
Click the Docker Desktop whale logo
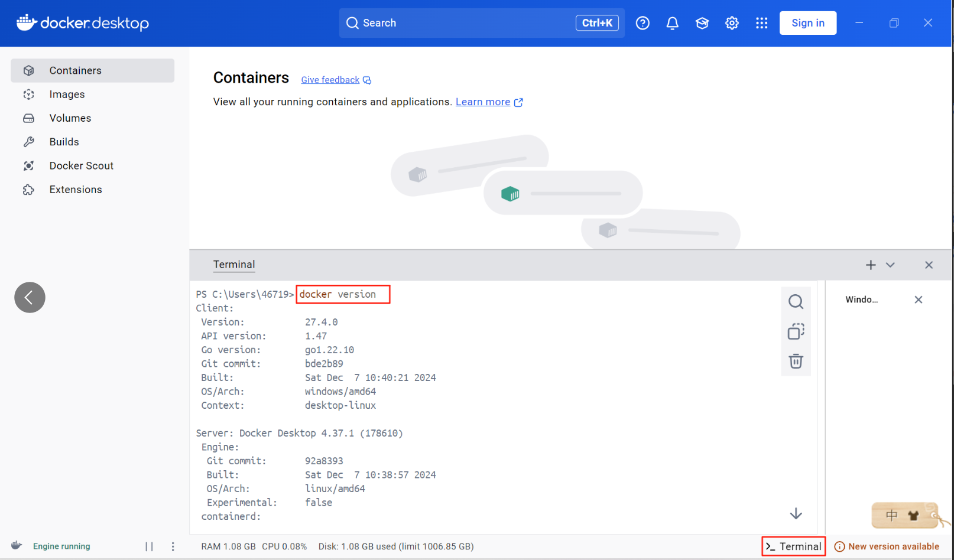coord(82,23)
